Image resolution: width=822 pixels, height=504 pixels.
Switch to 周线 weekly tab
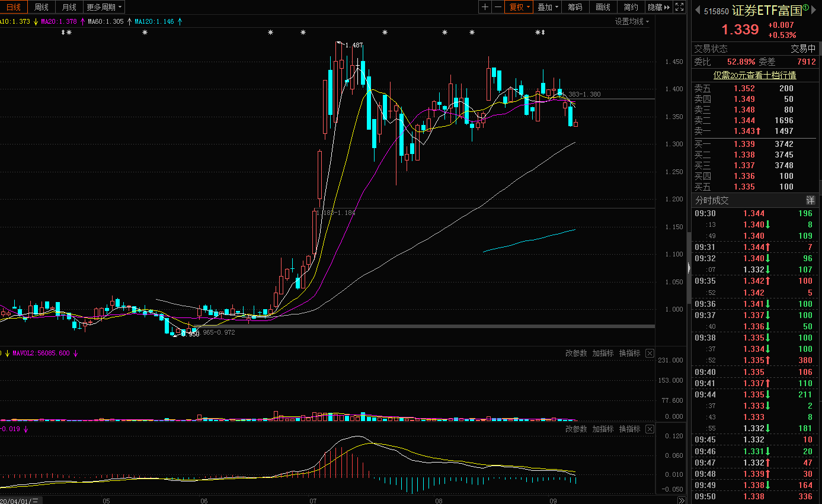[x=41, y=7]
